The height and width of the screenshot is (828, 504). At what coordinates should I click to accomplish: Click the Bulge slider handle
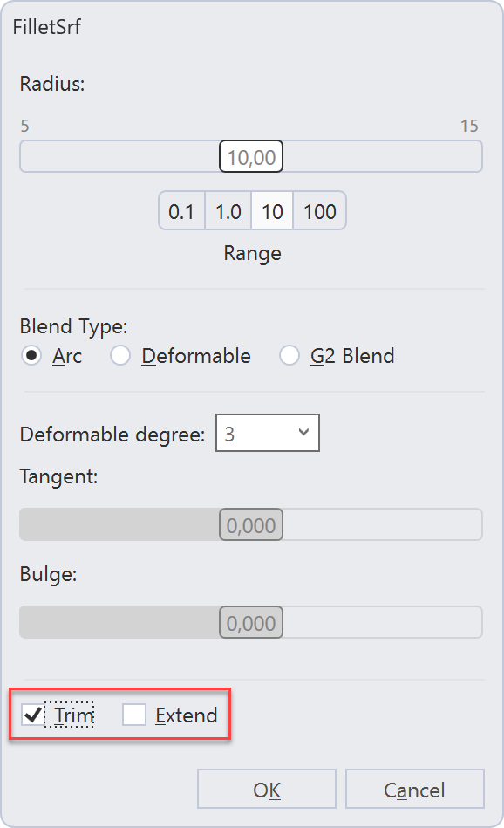click(251, 622)
